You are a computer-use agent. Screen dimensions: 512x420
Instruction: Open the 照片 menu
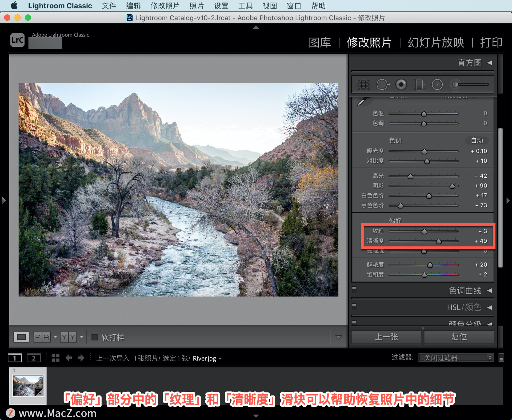coord(197,6)
